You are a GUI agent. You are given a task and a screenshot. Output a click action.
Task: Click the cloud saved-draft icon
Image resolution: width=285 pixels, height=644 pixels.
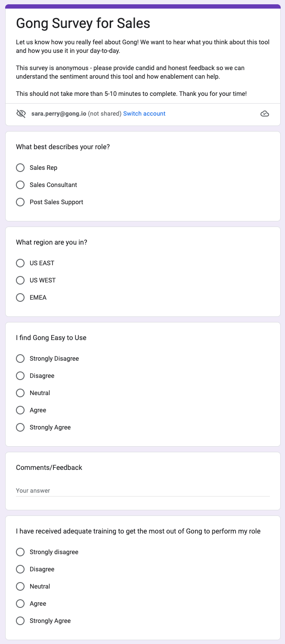pyautogui.click(x=265, y=113)
